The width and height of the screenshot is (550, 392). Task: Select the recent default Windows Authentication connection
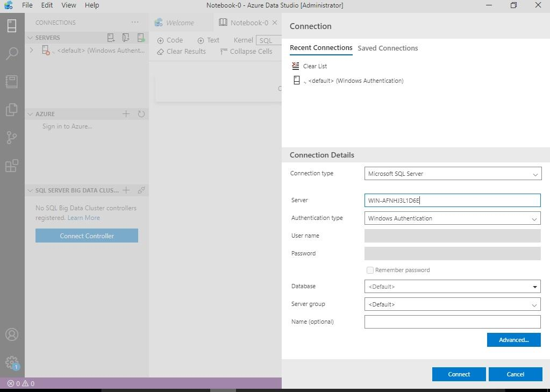pyautogui.click(x=354, y=81)
